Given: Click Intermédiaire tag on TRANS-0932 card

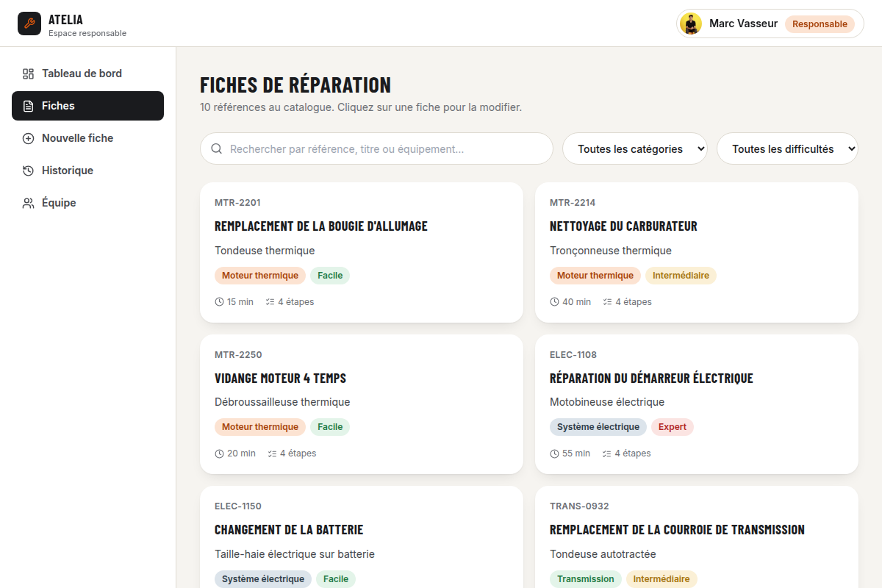Looking at the screenshot, I should (661, 579).
